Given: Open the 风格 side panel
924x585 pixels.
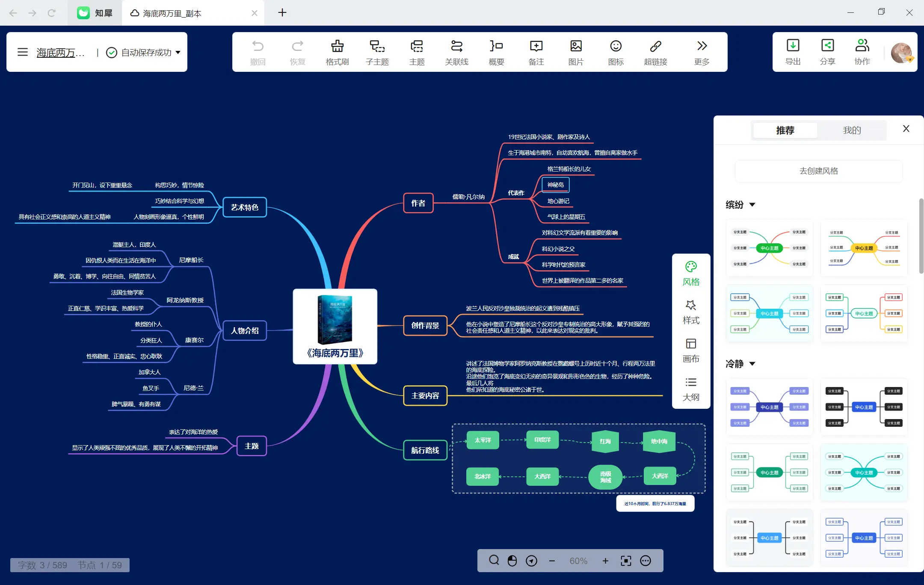Looking at the screenshot, I should click(691, 274).
